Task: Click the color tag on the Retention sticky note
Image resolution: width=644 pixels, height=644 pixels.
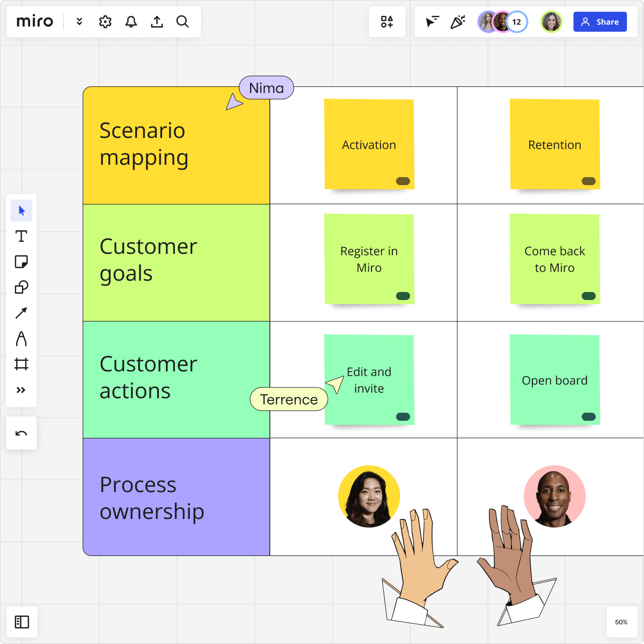Action: point(589,182)
